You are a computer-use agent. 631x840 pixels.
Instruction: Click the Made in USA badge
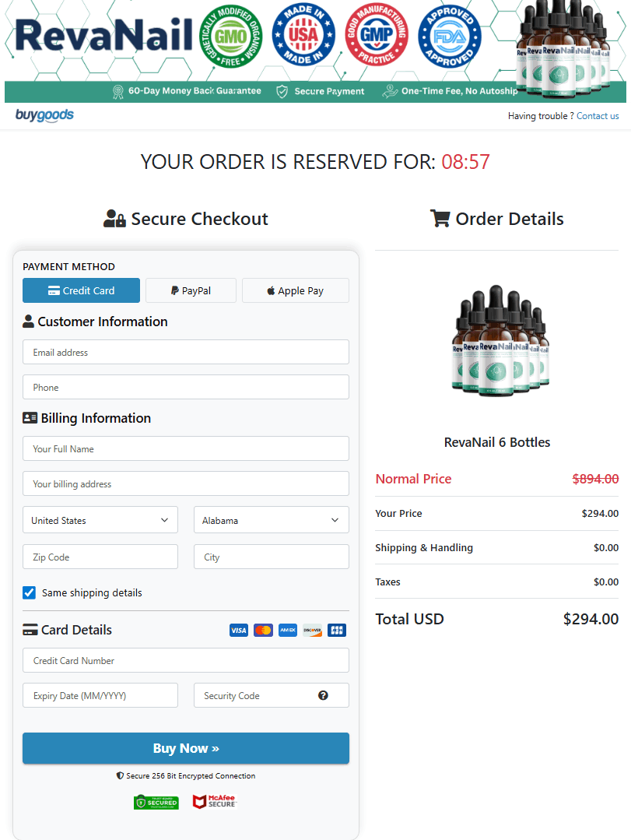pos(303,36)
